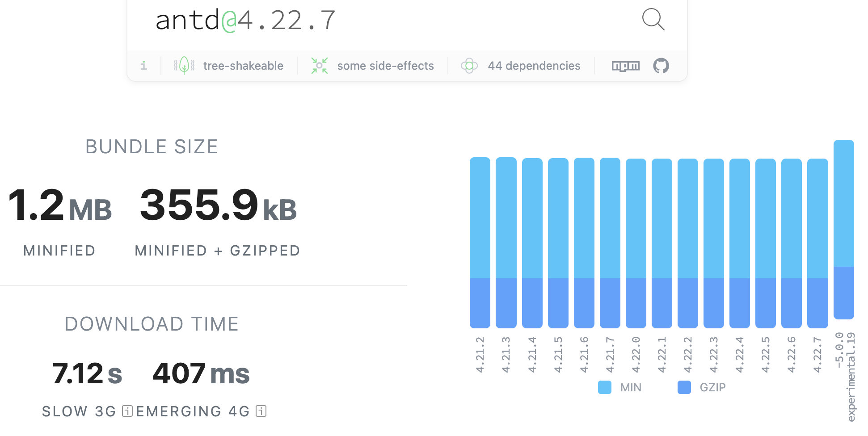Open the info "i" icon in the stats bar

coord(144,66)
